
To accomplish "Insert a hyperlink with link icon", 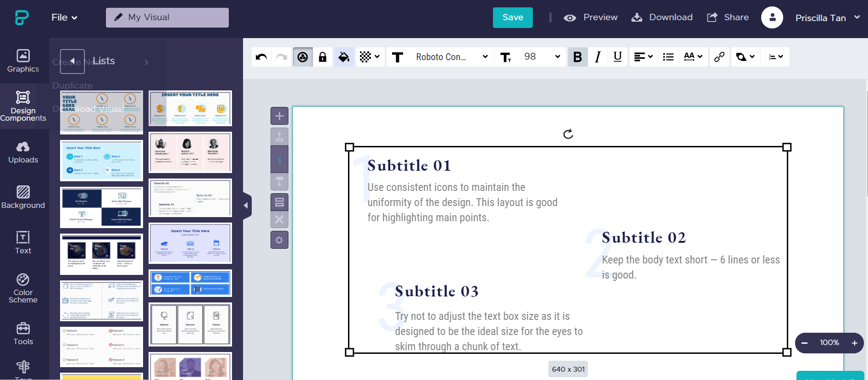I will pos(719,57).
